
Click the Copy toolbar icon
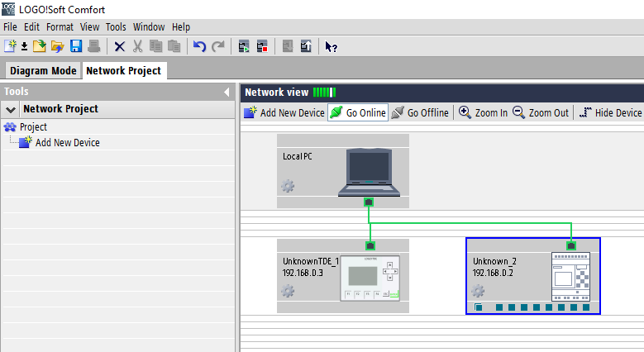coord(155,46)
